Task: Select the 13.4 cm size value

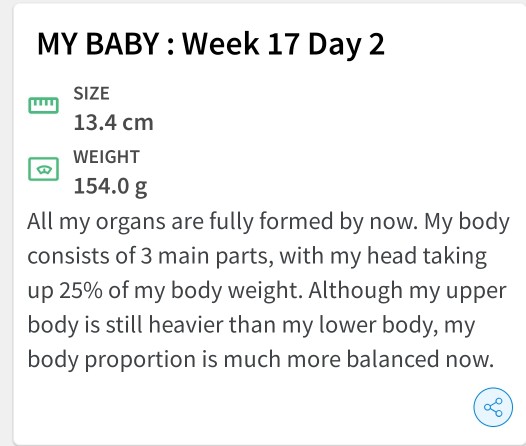Action: (x=113, y=122)
